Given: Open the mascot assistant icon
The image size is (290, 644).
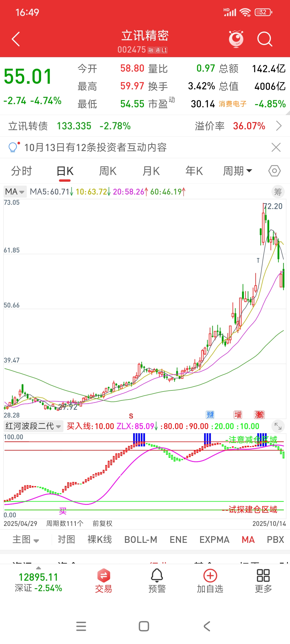Looking at the screenshot, I should coord(236,39).
